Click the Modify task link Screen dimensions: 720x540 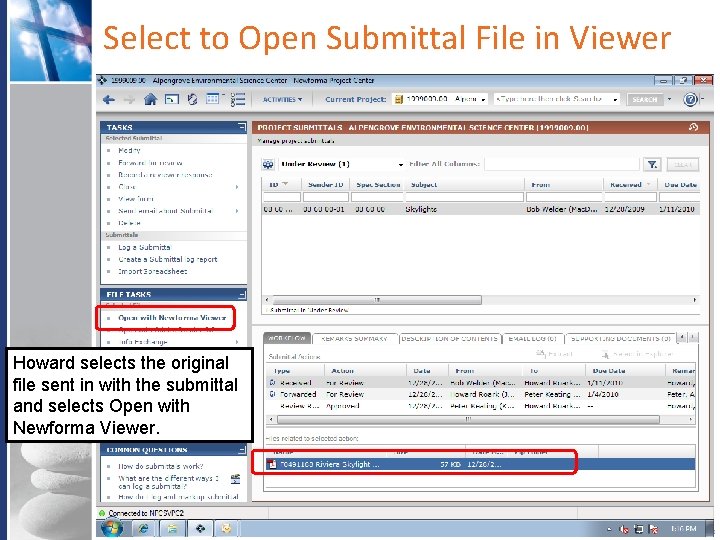pos(129,150)
